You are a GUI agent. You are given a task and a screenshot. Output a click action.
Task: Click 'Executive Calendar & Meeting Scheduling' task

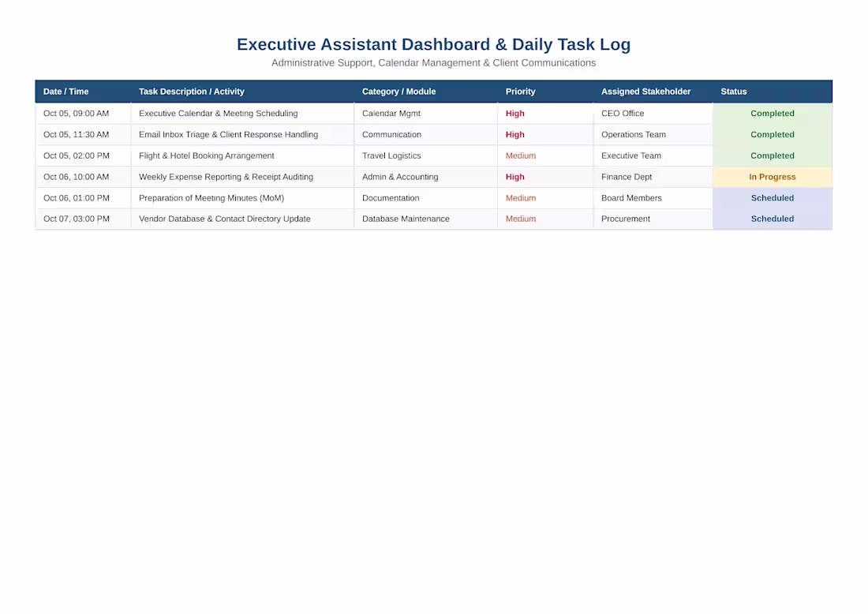[x=218, y=114]
